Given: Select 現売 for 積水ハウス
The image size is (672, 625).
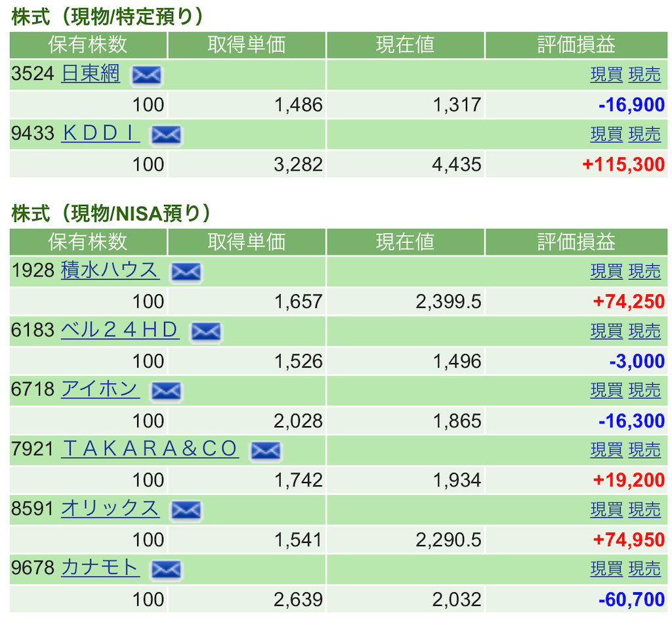Looking at the screenshot, I should pyautogui.click(x=644, y=271).
